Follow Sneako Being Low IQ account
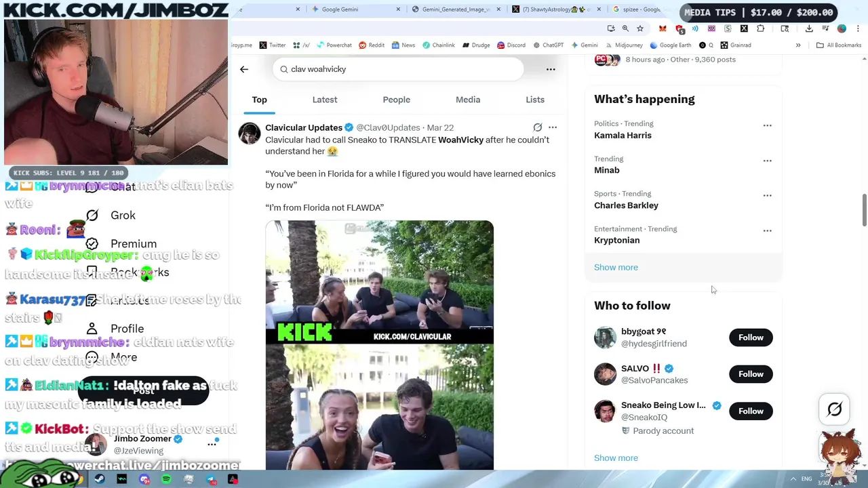The width and height of the screenshot is (868, 488). coord(751,411)
